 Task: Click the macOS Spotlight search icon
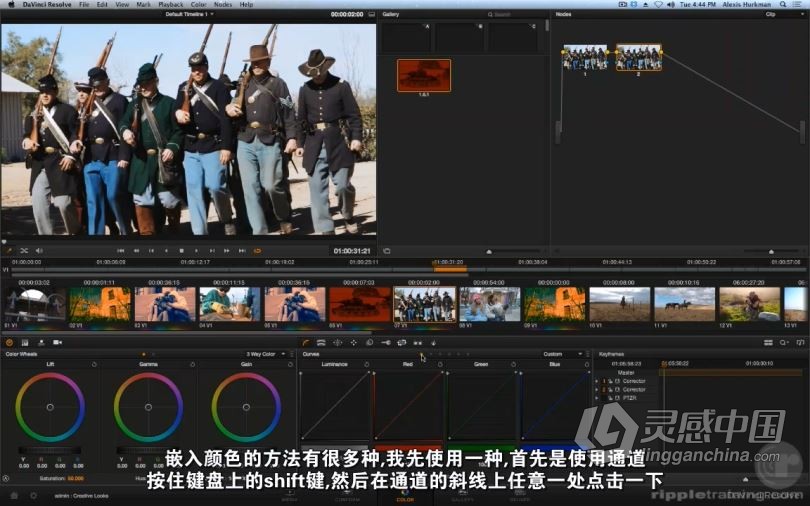tap(784, 4)
